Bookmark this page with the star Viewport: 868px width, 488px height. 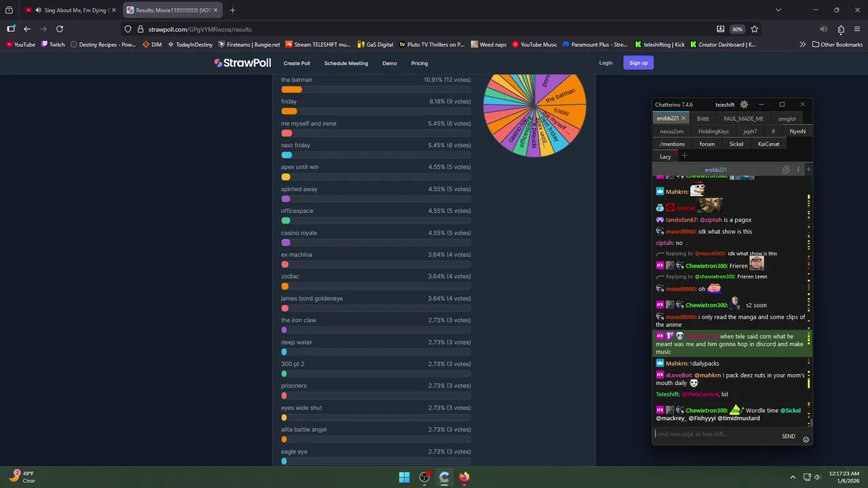coord(754,29)
